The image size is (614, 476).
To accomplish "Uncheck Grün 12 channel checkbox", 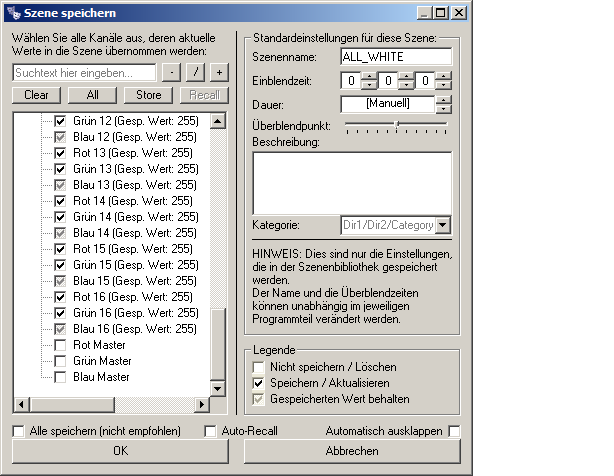I will (60, 121).
